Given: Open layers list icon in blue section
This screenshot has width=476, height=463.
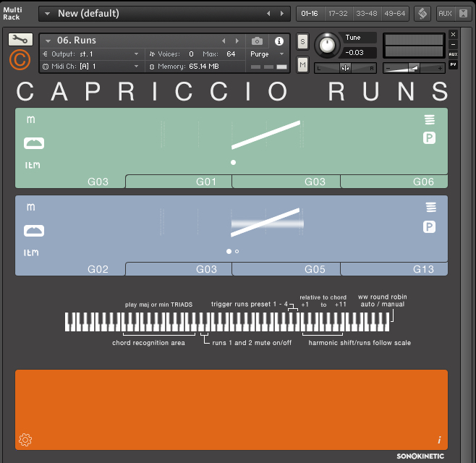Looking at the screenshot, I should tap(431, 207).
